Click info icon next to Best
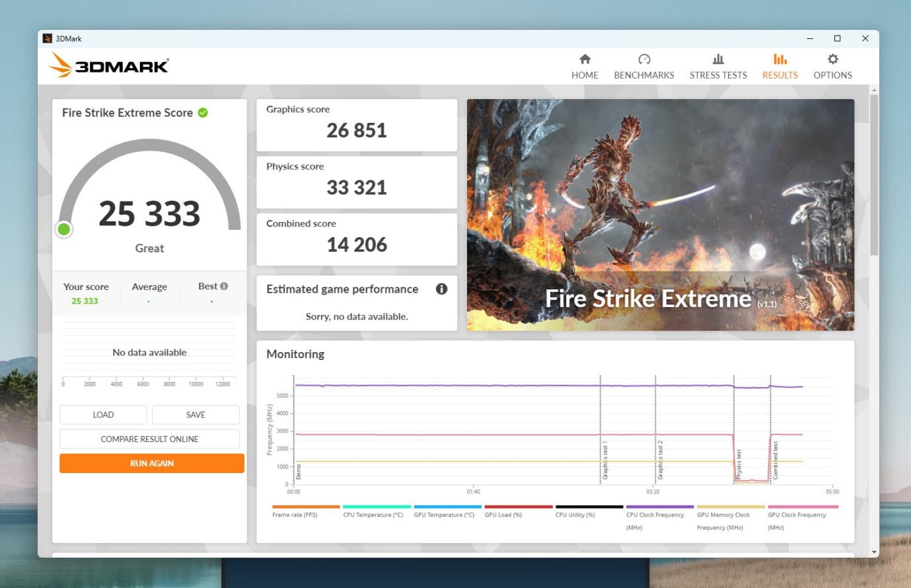911x588 pixels. click(x=224, y=286)
